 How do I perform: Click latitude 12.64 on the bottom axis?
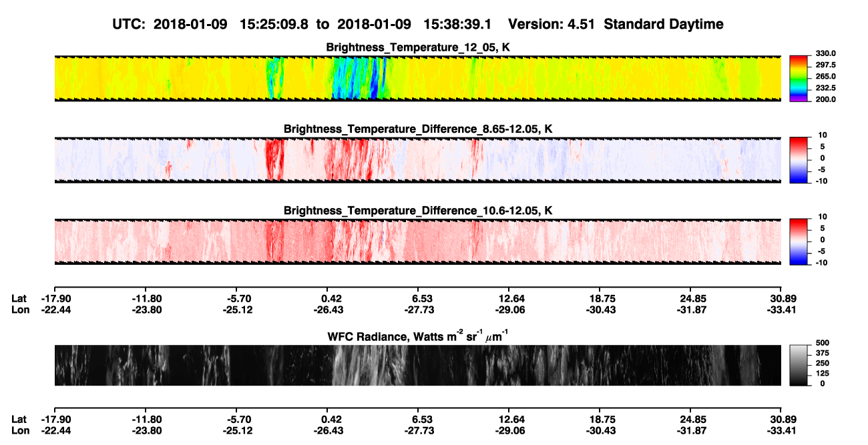(509, 420)
